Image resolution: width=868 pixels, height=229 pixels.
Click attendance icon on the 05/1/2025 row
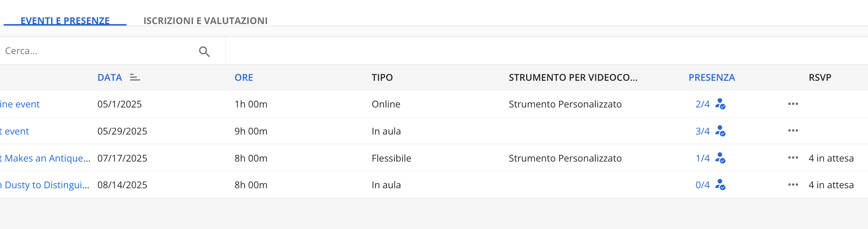tap(720, 104)
